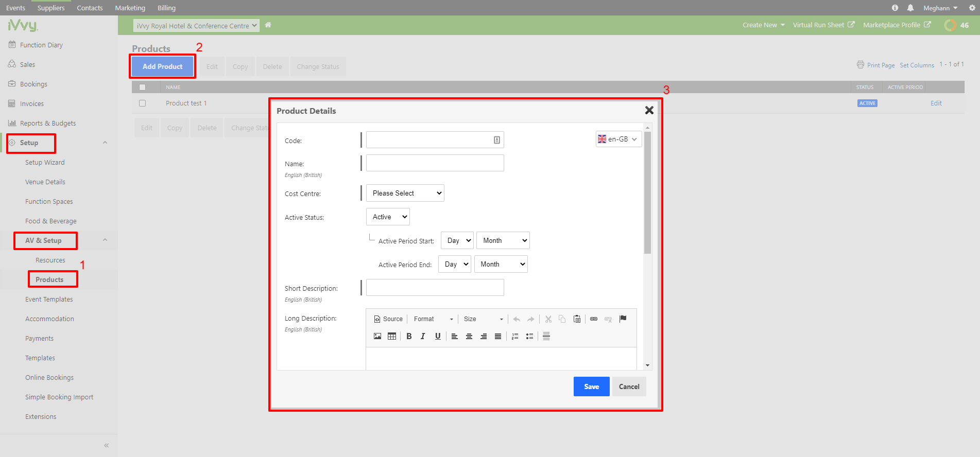Open the settings gear in the top bar
Image resolution: width=980 pixels, height=457 pixels.
[x=972, y=8]
